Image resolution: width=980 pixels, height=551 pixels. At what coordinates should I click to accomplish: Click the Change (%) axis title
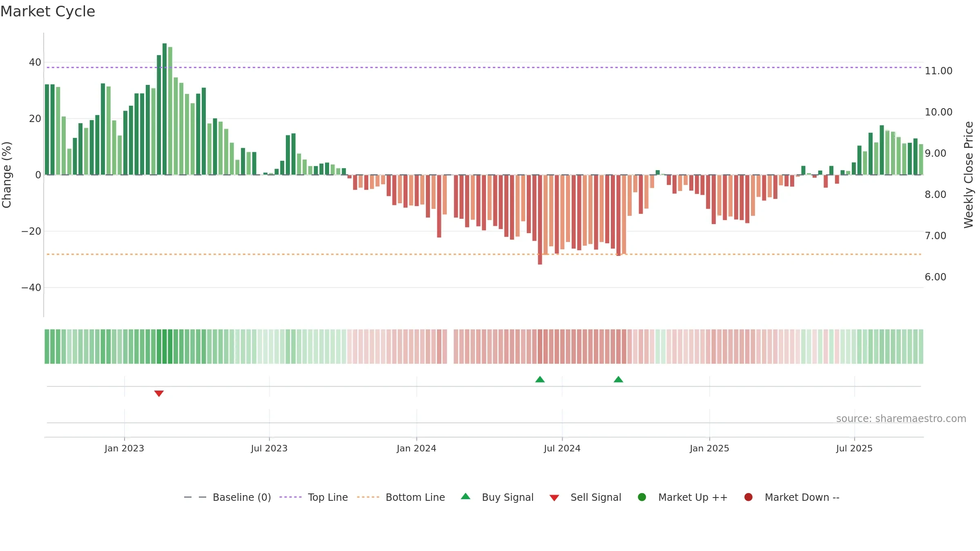click(x=7, y=175)
